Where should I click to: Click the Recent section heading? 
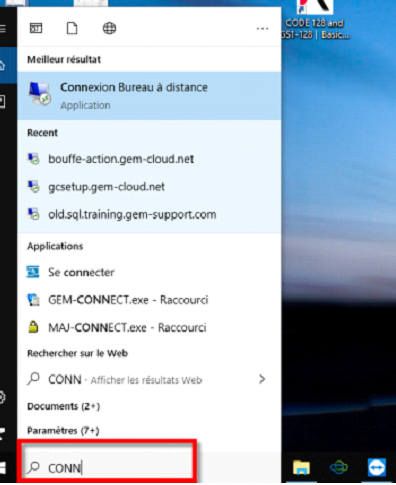42,133
